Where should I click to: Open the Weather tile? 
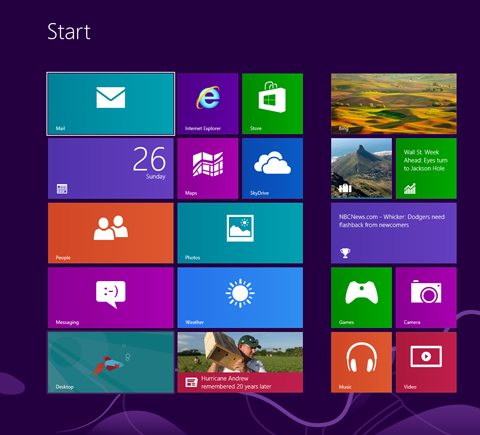tap(240, 298)
